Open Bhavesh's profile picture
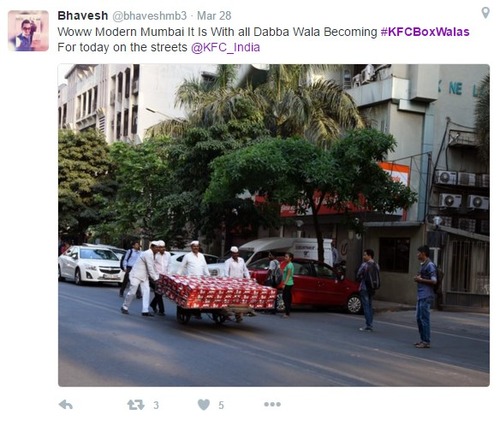Screen dimensions: 500x421 pyautogui.click(x=28, y=31)
